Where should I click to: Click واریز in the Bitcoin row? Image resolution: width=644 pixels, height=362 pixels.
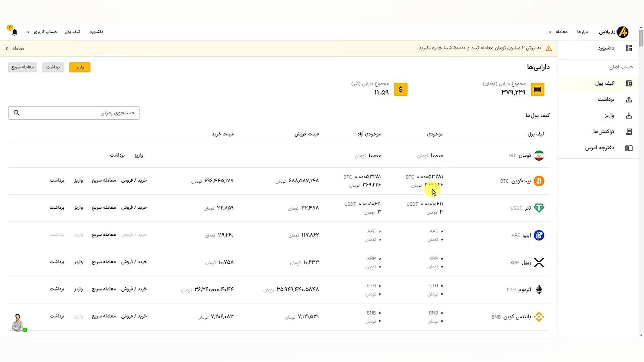coord(78,180)
